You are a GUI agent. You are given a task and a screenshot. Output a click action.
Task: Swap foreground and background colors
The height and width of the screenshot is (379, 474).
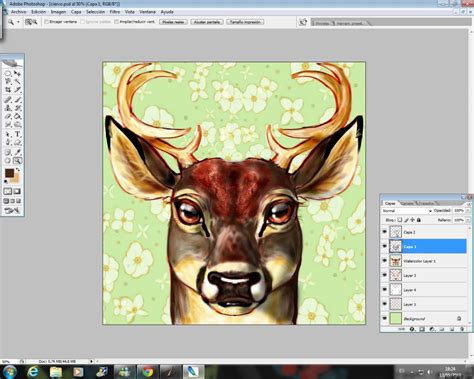tap(18, 170)
